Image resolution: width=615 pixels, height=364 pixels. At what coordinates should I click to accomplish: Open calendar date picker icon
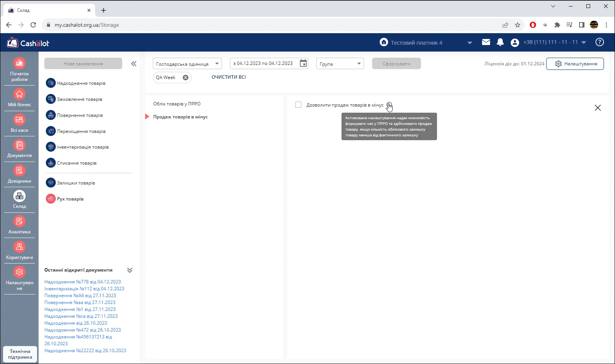[x=303, y=63]
